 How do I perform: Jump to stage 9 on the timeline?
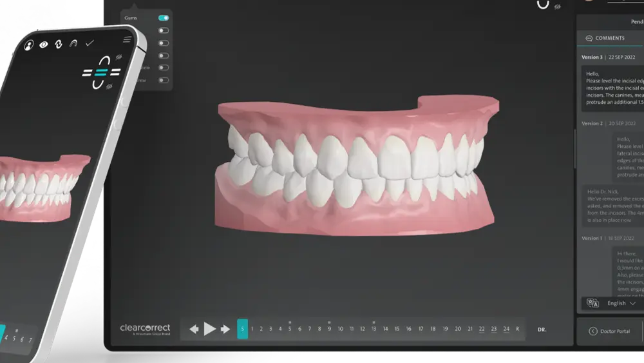point(329,329)
